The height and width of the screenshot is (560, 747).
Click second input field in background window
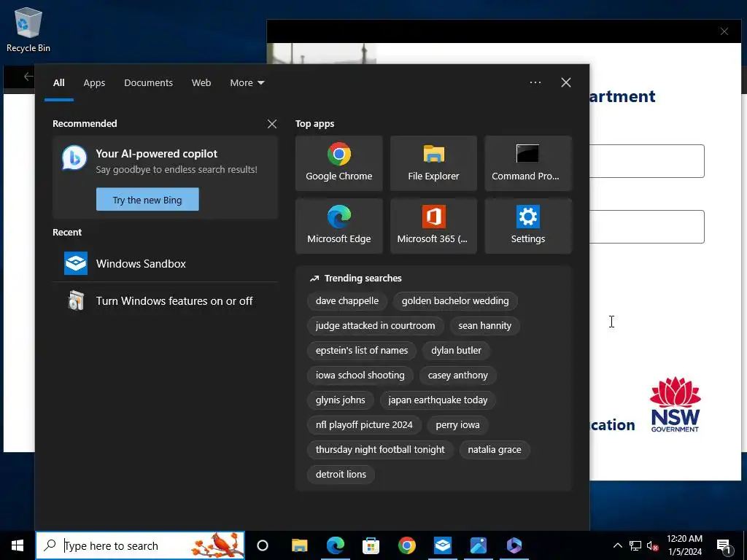pos(646,227)
